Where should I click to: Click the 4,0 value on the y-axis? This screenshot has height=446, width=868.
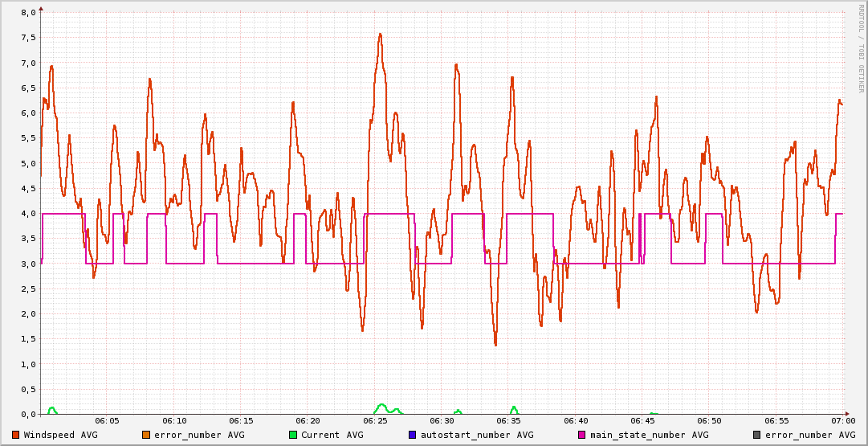click(27, 214)
